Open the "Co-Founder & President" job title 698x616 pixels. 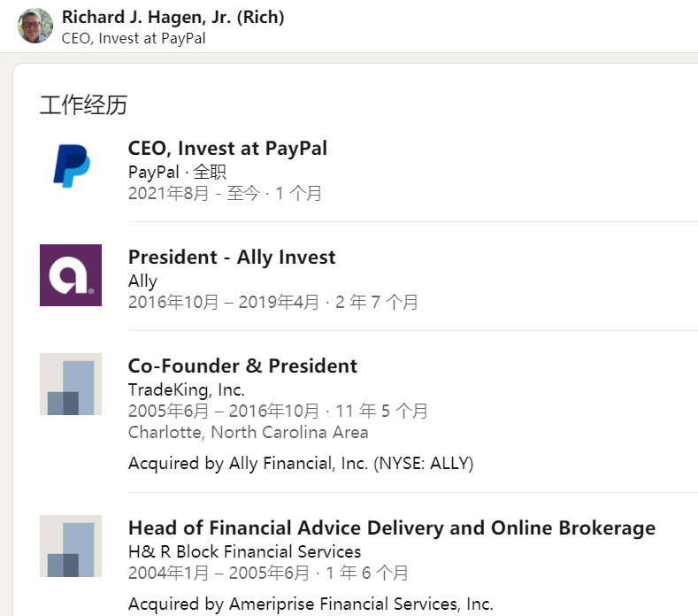point(242,366)
